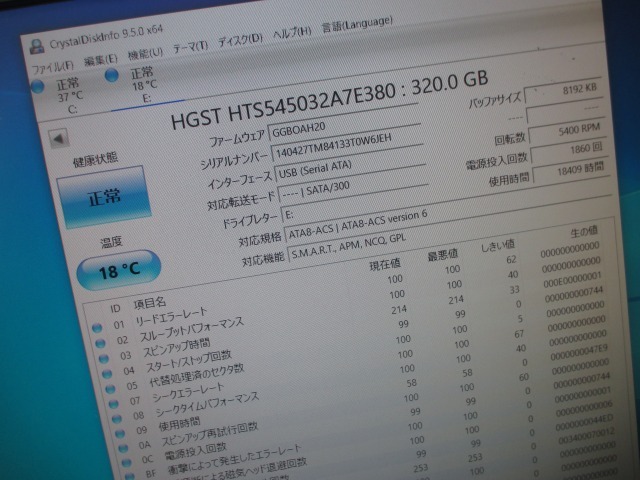
Task: Select the シークタイムパフォーマンス row text
Action: click(207, 405)
